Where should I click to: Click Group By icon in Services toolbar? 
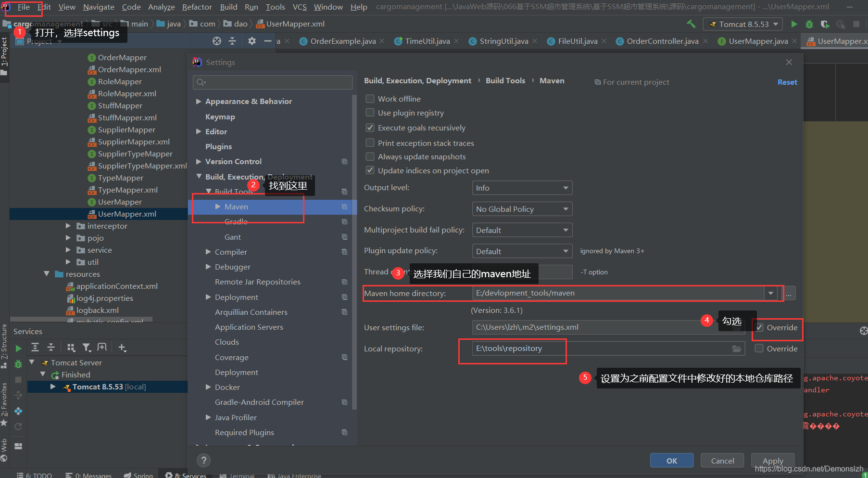(71, 348)
